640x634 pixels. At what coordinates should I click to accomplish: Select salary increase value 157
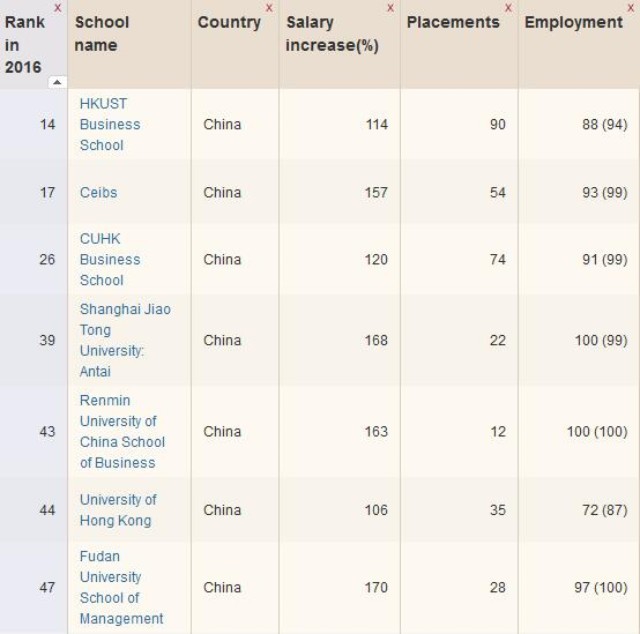coord(376,192)
